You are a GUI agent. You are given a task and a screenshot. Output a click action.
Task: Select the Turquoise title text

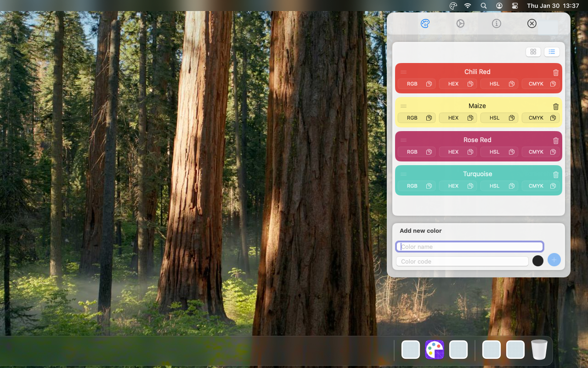pyautogui.click(x=477, y=174)
